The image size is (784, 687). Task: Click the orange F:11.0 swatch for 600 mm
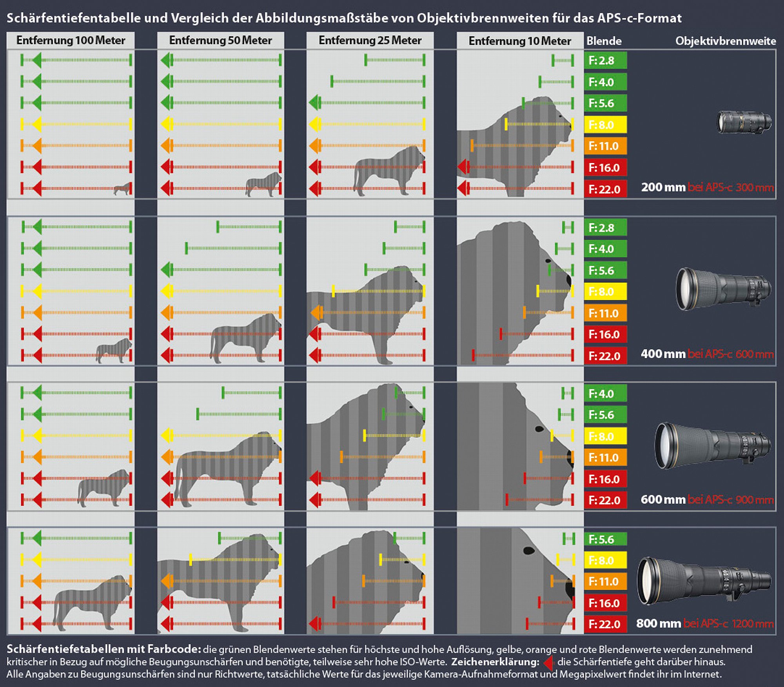click(605, 457)
